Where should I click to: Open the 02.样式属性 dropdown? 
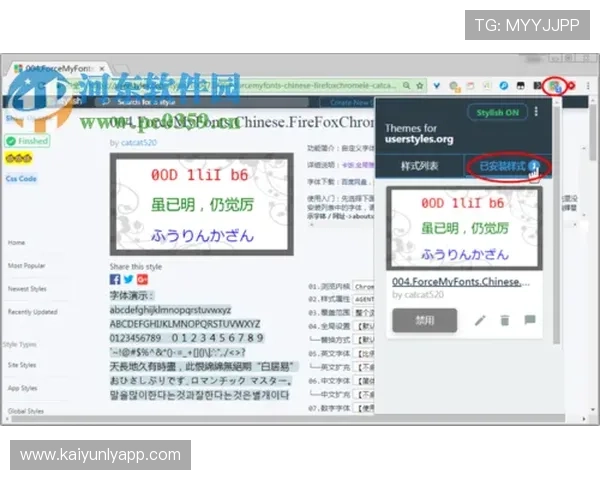coord(363,299)
